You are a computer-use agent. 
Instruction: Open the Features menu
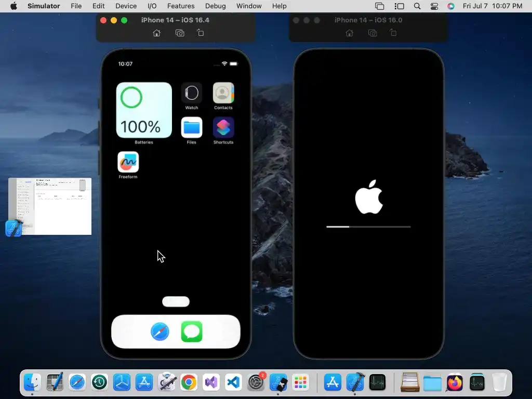click(x=181, y=6)
